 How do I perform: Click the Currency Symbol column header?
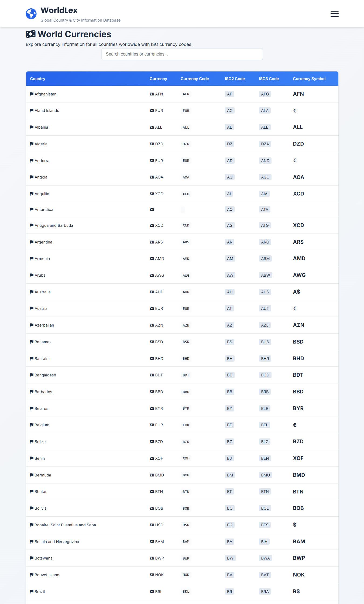pyautogui.click(x=309, y=79)
